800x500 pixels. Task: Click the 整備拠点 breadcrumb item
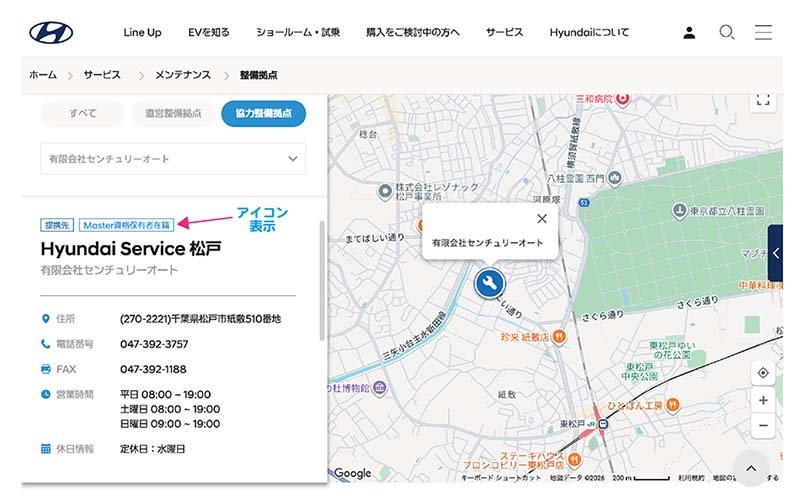pyautogui.click(x=259, y=75)
